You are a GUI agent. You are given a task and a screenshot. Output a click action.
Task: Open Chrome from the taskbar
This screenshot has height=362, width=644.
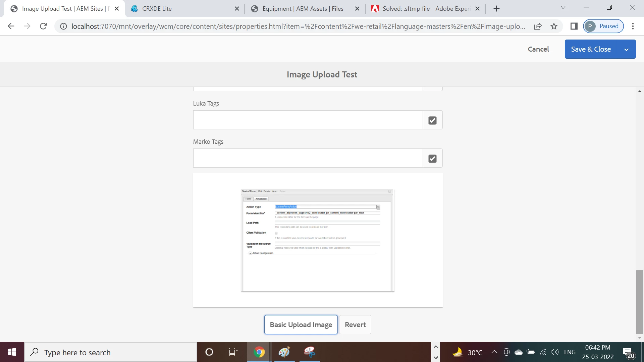point(259,352)
